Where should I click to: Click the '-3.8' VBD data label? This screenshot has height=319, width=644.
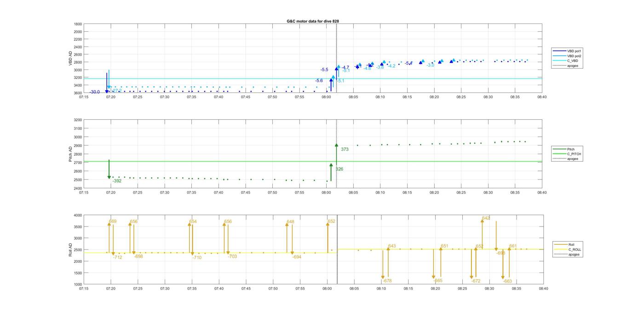tap(380, 67)
